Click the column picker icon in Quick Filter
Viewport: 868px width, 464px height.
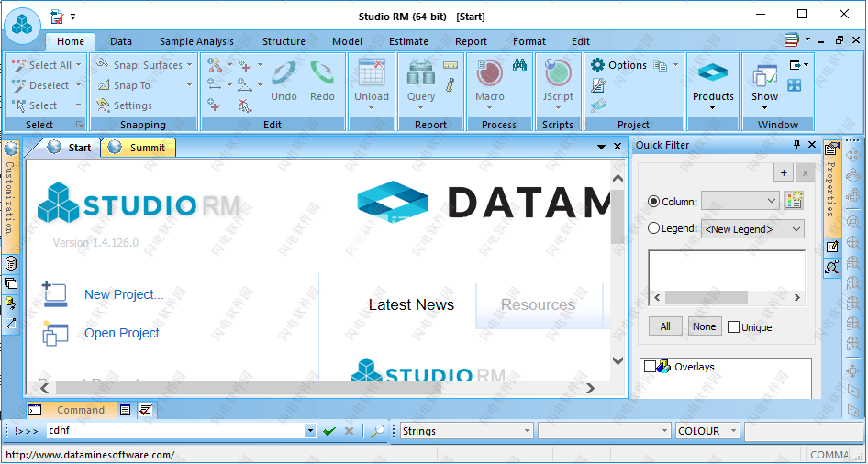tap(794, 201)
